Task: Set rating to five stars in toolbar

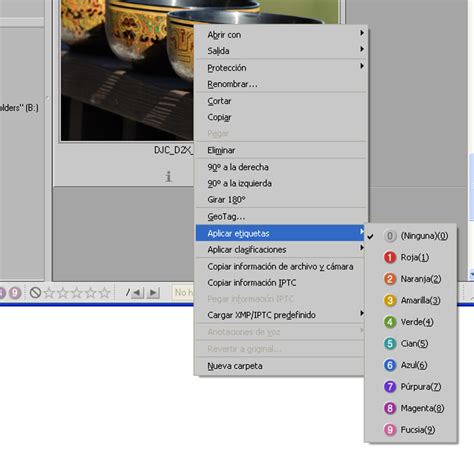Action: (105, 293)
